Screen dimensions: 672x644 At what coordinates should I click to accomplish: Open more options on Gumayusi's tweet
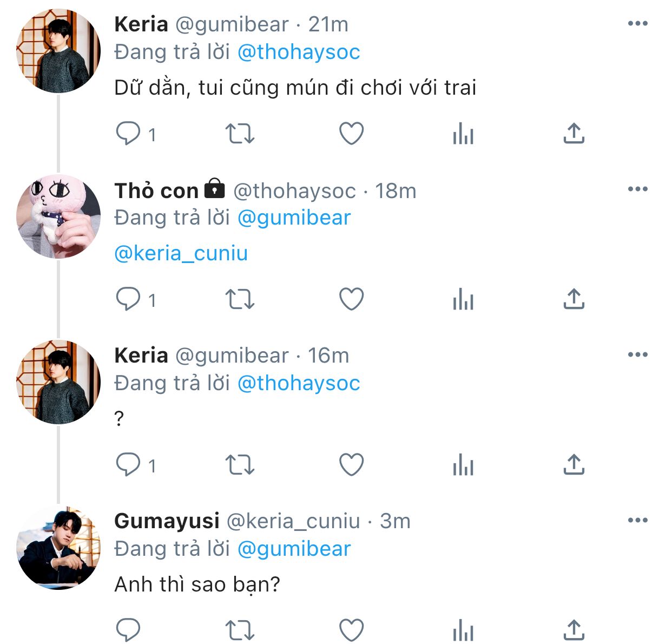(x=638, y=520)
